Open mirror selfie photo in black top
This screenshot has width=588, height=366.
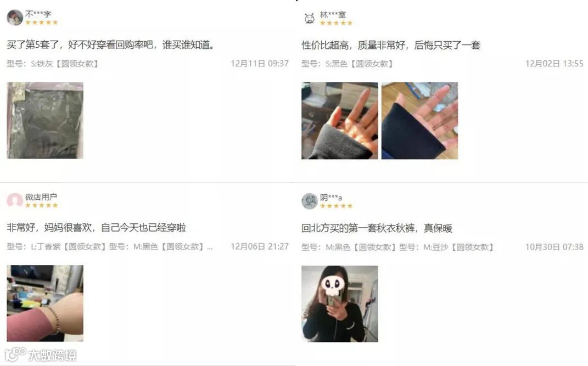(340, 304)
